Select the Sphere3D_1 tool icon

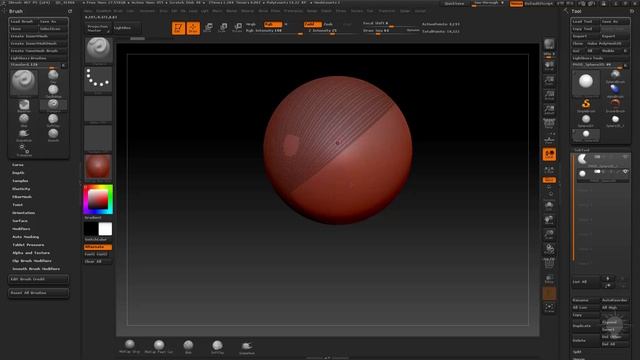(x=615, y=121)
